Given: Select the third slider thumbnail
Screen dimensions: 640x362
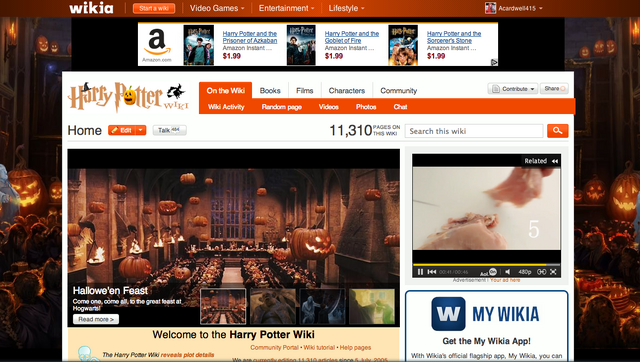Looking at the screenshot, I should click(x=322, y=306).
